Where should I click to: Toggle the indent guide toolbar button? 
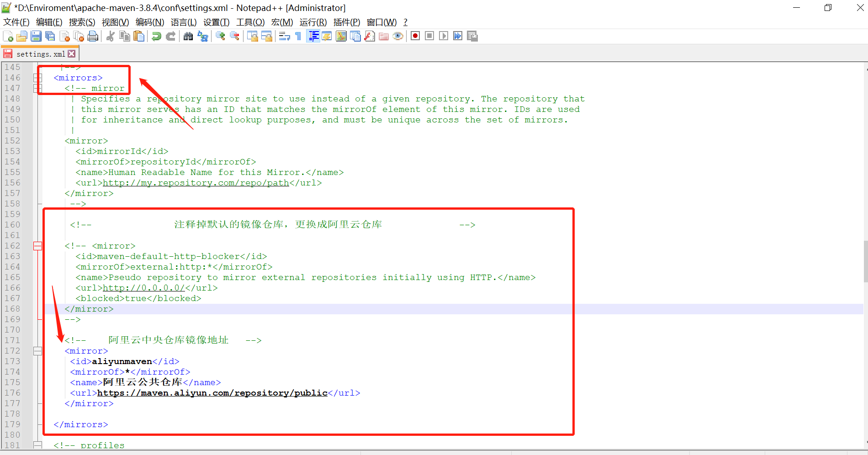point(313,36)
